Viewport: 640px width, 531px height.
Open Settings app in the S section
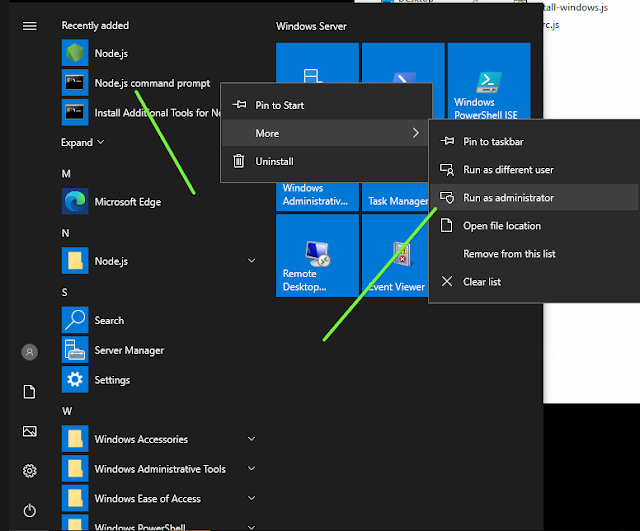tap(96, 380)
